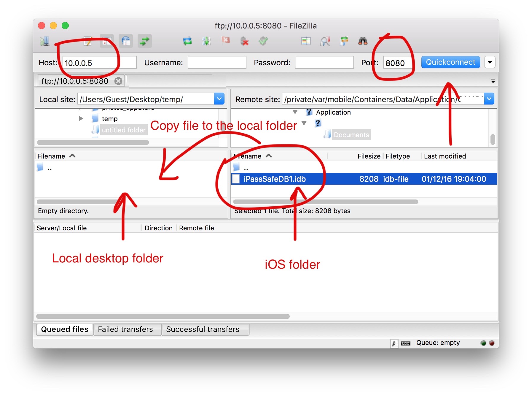The image size is (532, 396).
Task: Toggle the transfer queue display
Action: coord(145,41)
